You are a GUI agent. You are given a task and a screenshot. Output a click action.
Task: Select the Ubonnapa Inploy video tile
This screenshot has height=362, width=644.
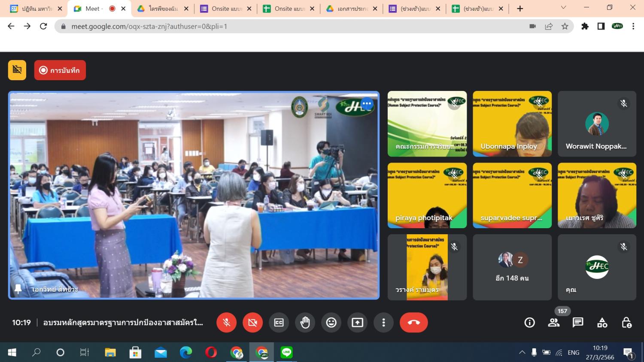512,124
